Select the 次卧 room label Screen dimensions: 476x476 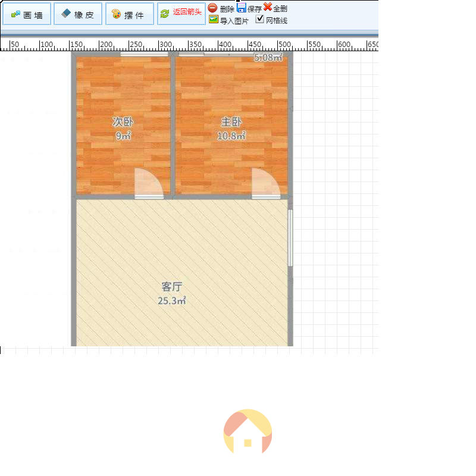click(x=123, y=122)
